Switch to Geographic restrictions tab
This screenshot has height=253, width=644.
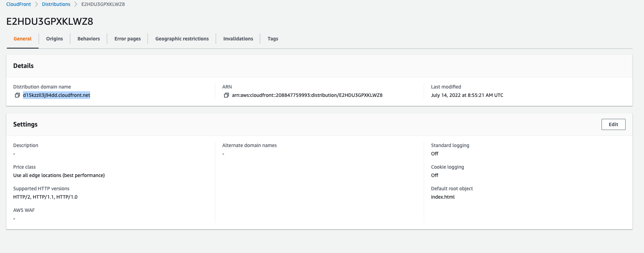pyautogui.click(x=182, y=39)
